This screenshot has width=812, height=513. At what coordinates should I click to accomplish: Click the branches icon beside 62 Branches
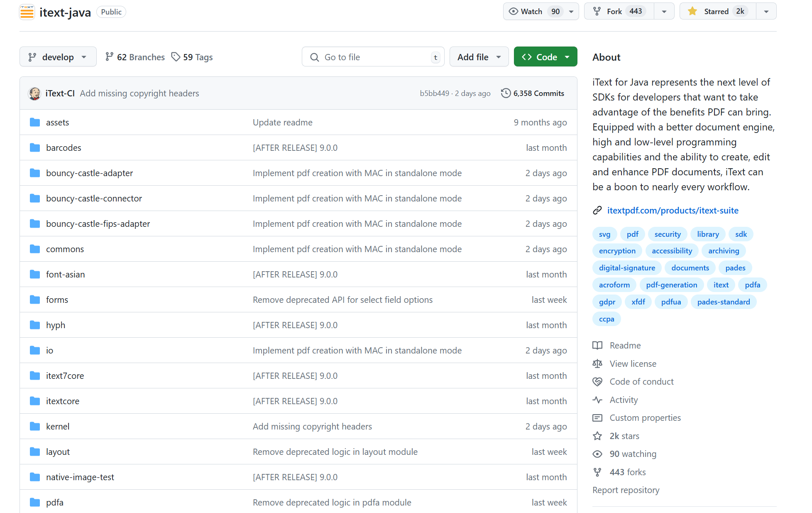pos(109,57)
